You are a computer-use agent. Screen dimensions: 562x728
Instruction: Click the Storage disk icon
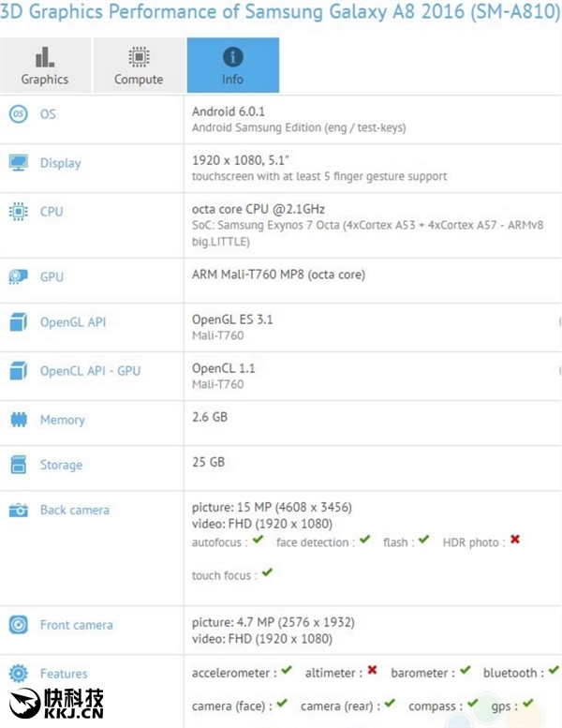[18, 465]
